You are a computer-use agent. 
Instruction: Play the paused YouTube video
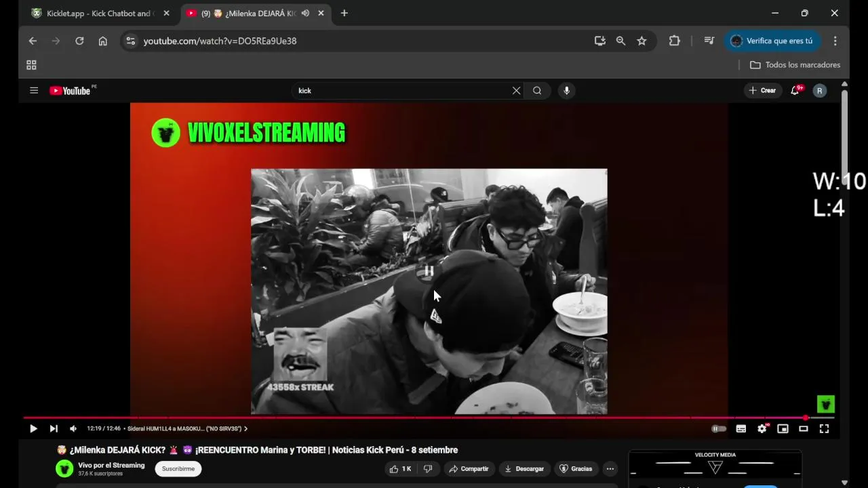pyautogui.click(x=33, y=428)
